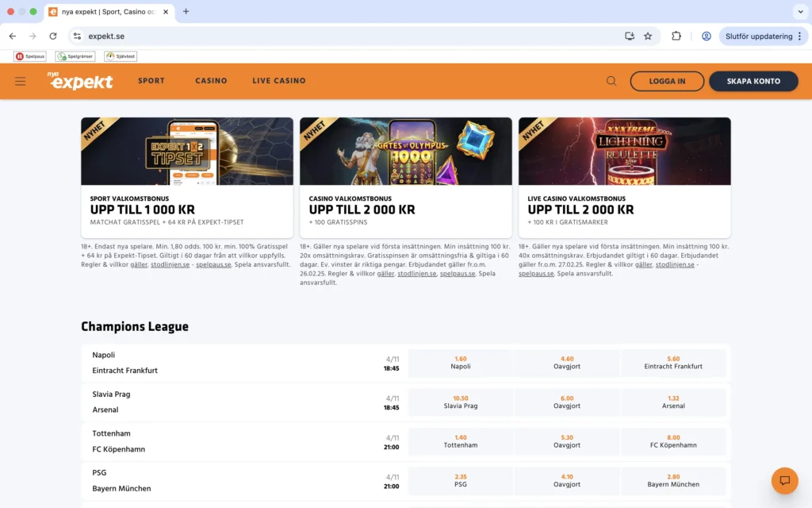The height and width of the screenshot is (508, 812).
Task: Bookmark this page with star icon
Action: (x=648, y=37)
